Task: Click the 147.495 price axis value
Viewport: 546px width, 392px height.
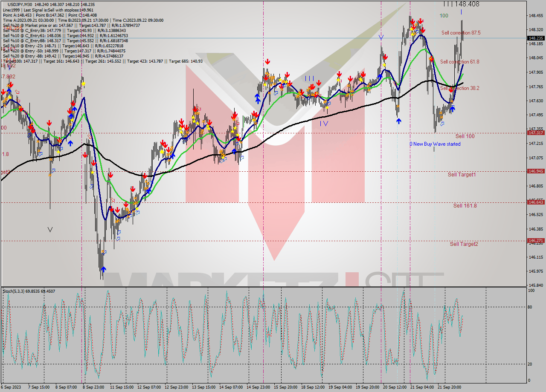Action: [535, 115]
